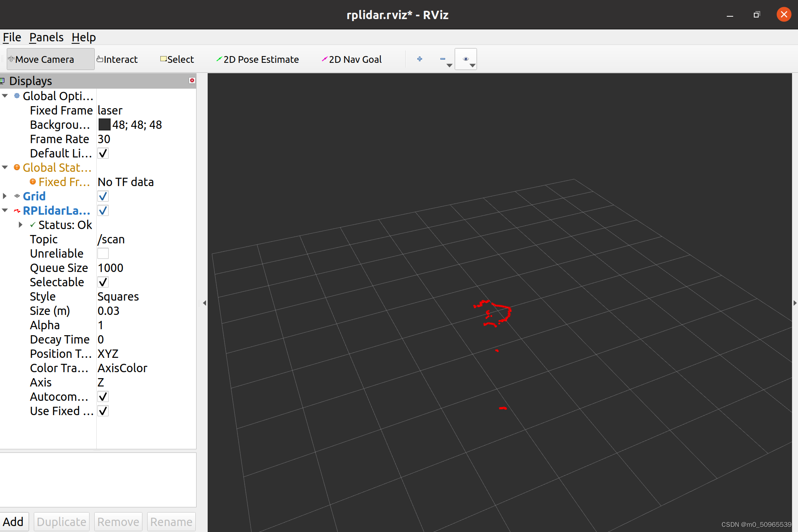Click the eye view options icon
Viewport: 798px width, 532px height.
pos(466,59)
